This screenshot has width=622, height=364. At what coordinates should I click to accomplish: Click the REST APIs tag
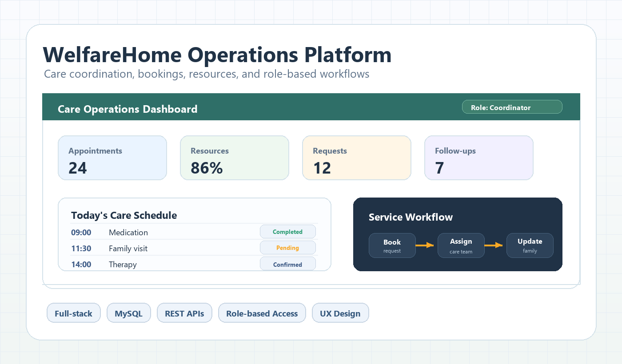pos(184,313)
